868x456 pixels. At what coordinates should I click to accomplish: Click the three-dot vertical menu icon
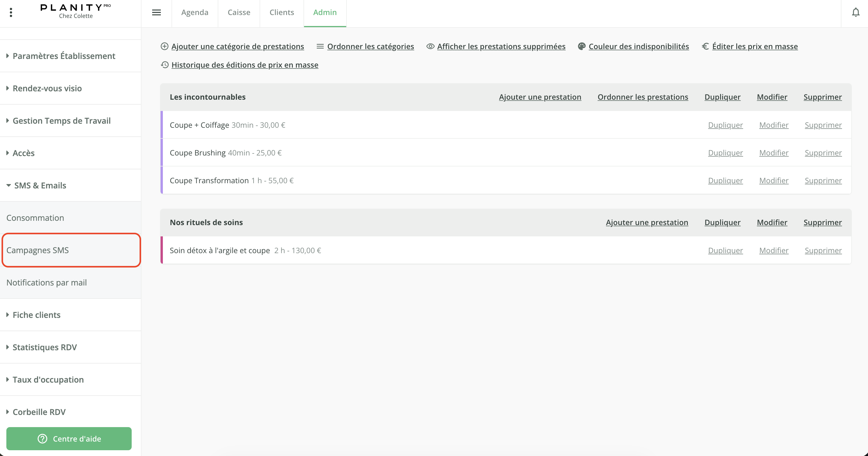[x=11, y=12]
